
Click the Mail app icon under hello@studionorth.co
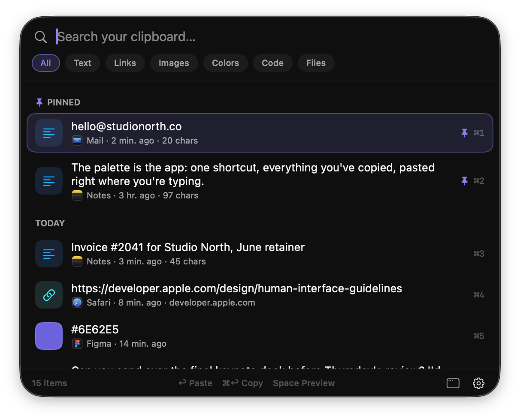click(x=77, y=141)
